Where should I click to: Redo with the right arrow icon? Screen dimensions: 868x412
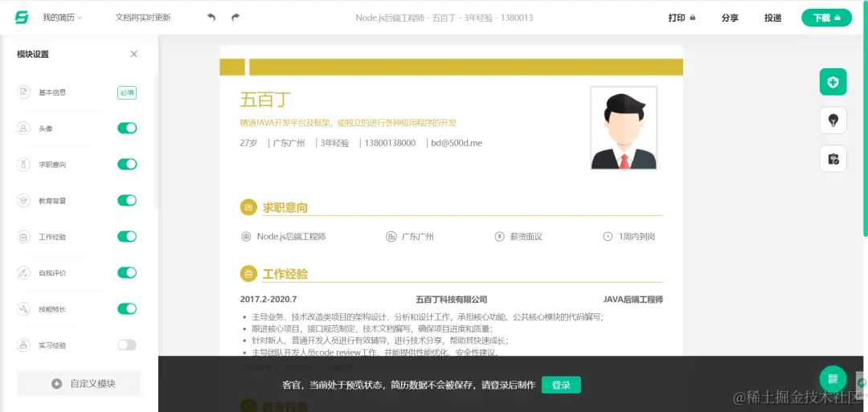(x=235, y=18)
